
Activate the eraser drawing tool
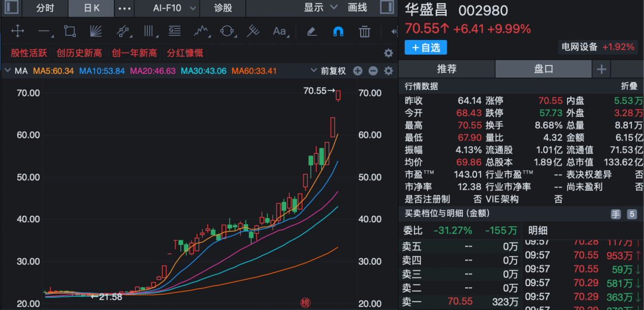[311, 31]
